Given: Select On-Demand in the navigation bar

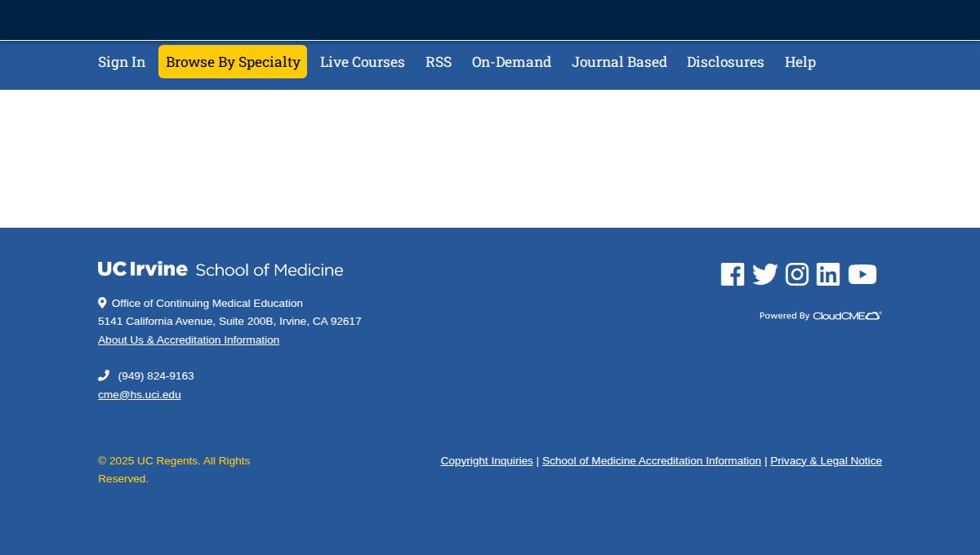Looking at the screenshot, I should [511, 62].
